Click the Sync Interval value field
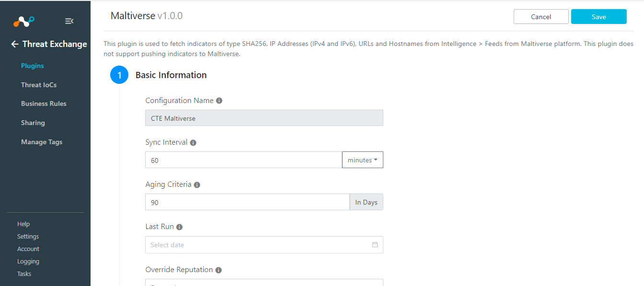 [x=243, y=160]
